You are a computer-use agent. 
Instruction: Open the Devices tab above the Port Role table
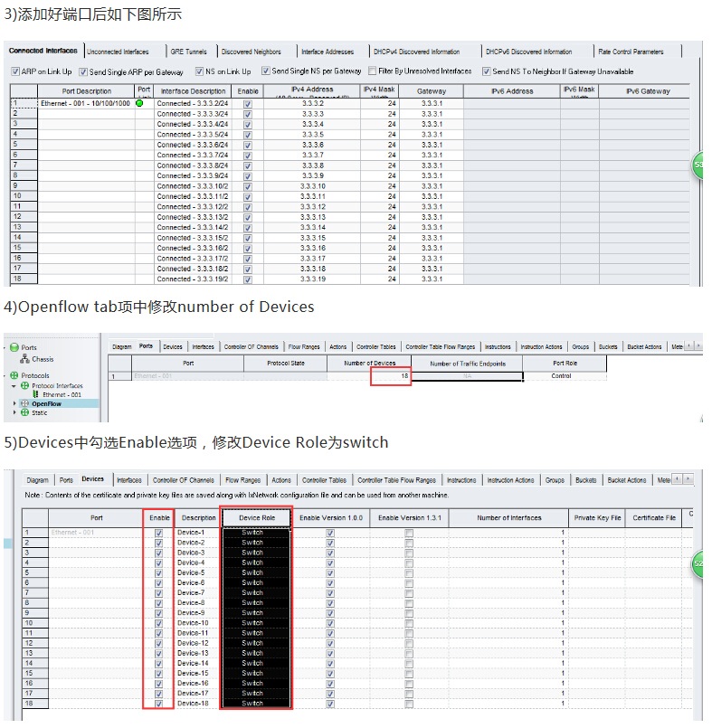[173, 346]
